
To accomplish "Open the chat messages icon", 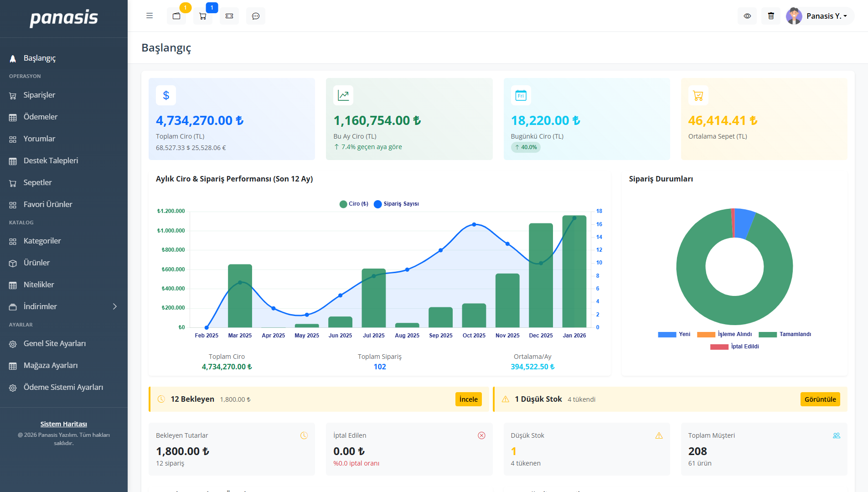I will 256,16.
